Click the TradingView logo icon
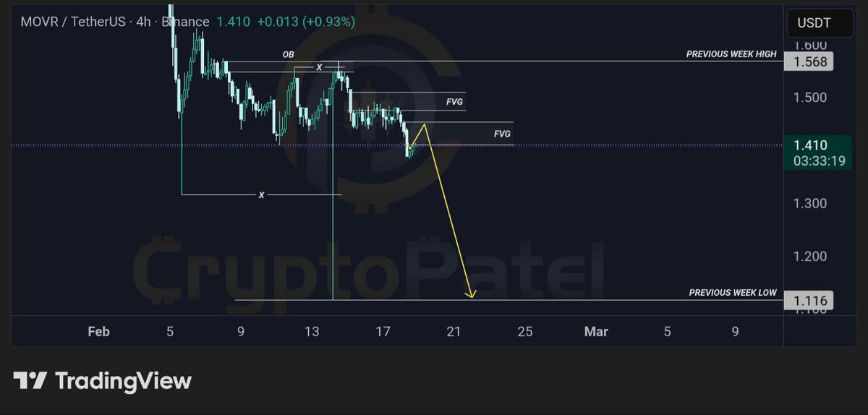868x415 pixels. (30, 381)
